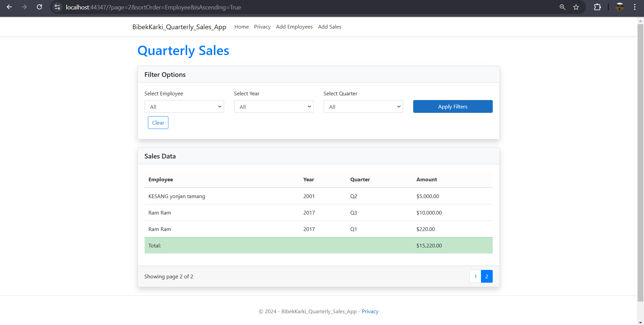Click the Total $15,220.00 value
The height and width of the screenshot is (325, 644).
coord(429,246)
